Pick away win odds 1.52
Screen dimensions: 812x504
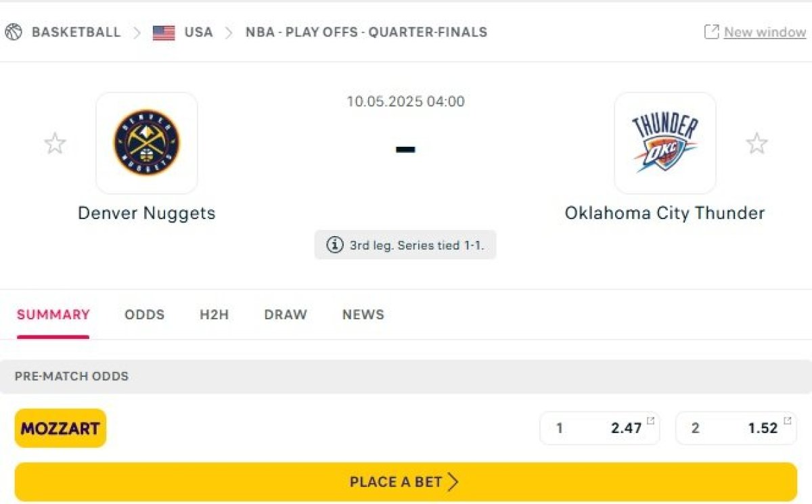736,428
